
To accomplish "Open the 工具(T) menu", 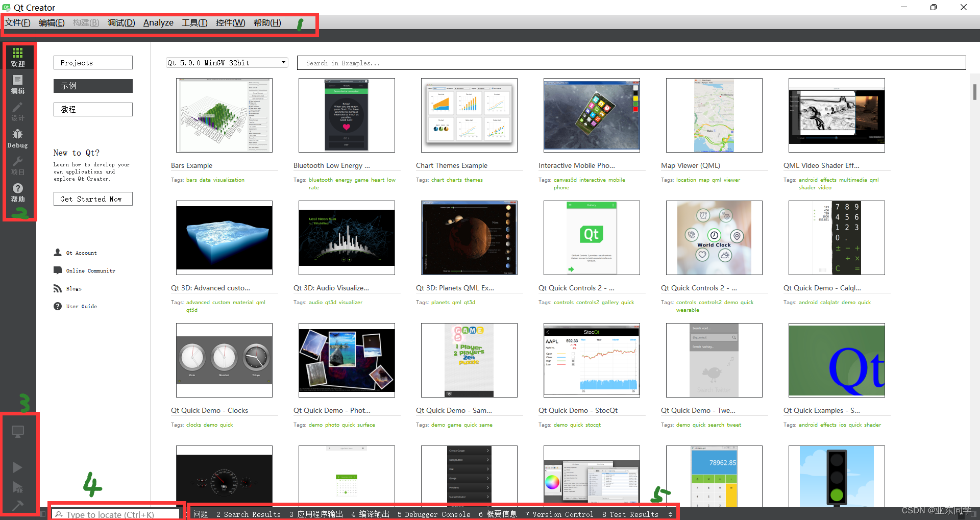I will 194,22.
